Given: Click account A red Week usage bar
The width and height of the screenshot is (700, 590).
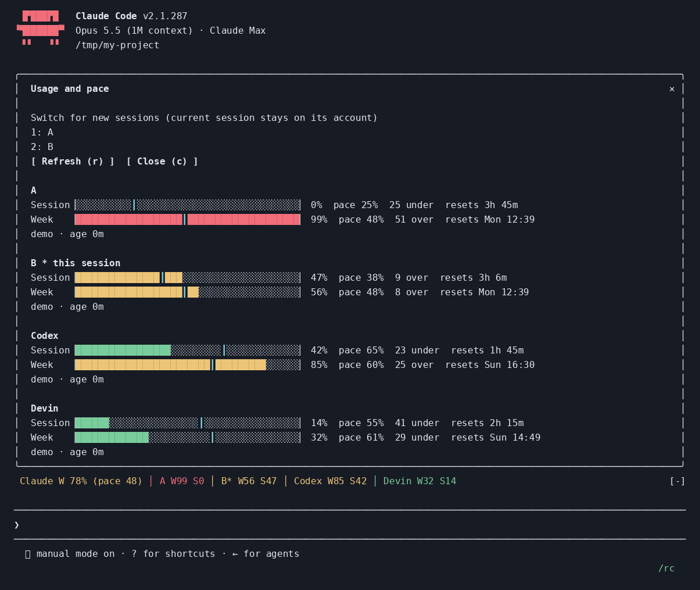Looking at the screenshot, I should [188, 220].
